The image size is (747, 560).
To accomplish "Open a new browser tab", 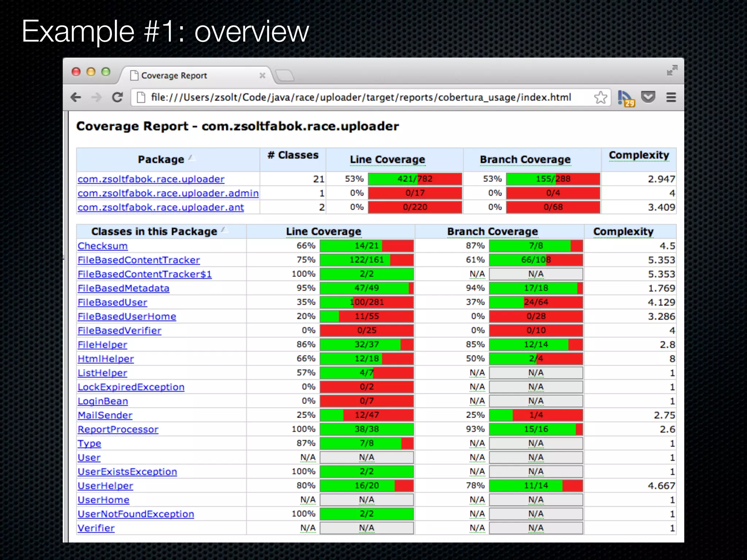I will pos(285,75).
